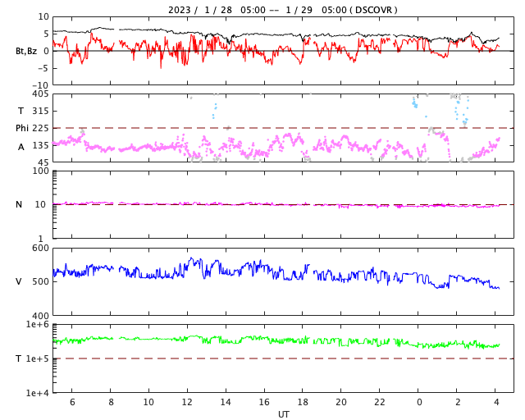The width and height of the screenshot is (525, 420).
Task: Click the x-axis hour label 8
Action: click(x=111, y=402)
